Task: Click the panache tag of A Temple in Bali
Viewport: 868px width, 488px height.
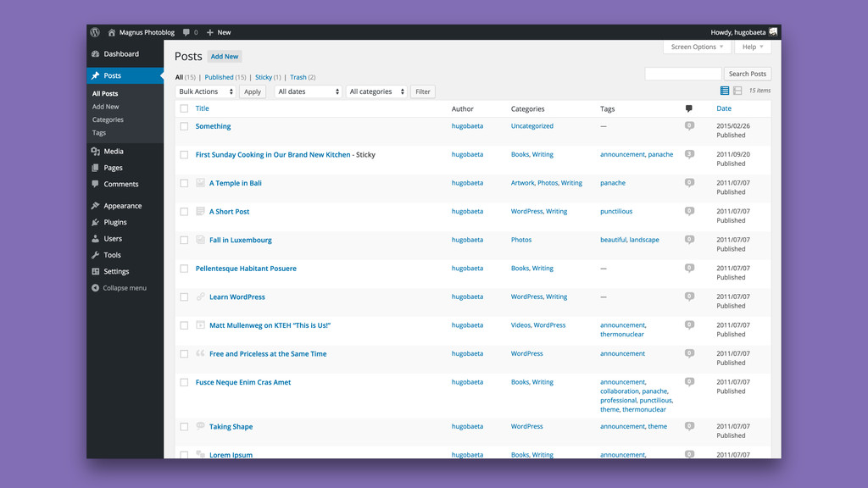Action: tap(613, 183)
